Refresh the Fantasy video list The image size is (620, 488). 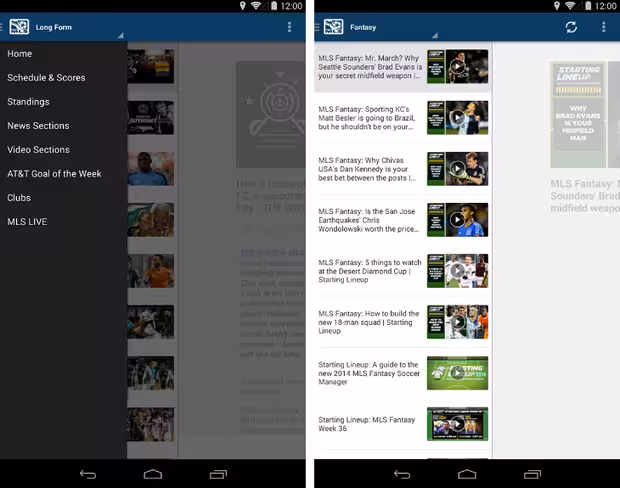pyautogui.click(x=571, y=27)
